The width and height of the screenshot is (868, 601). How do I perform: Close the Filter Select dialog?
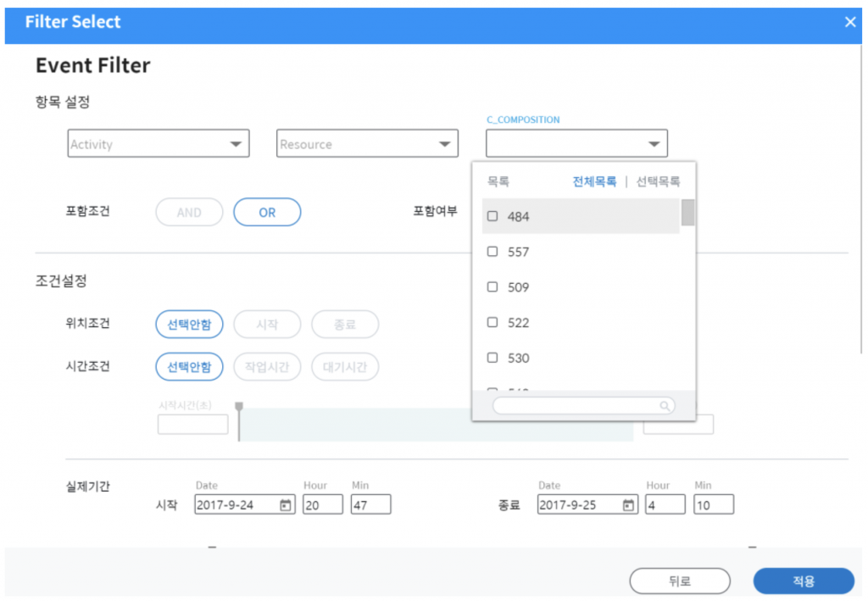point(850,22)
